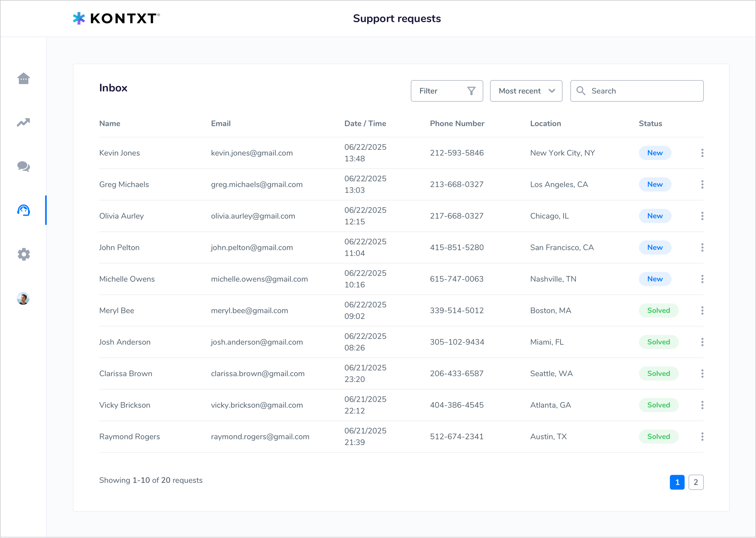This screenshot has width=756, height=538.
Task: Open the Most recent sort dropdown
Action: coord(526,91)
